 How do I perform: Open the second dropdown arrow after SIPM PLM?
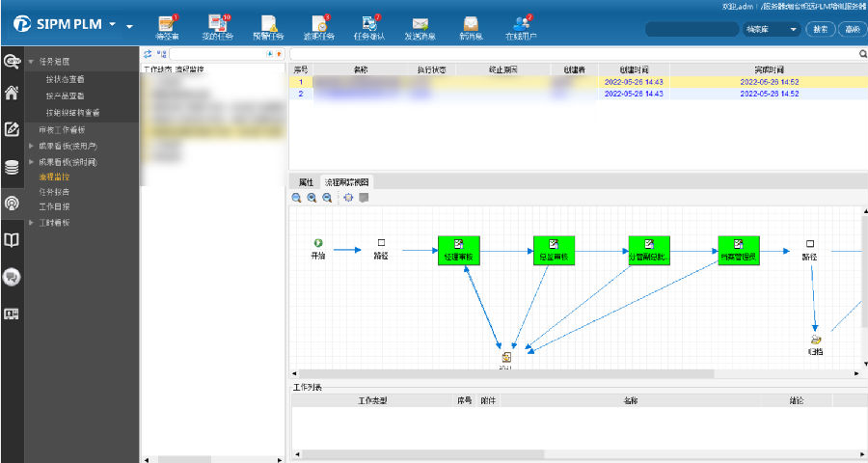pos(129,26)
